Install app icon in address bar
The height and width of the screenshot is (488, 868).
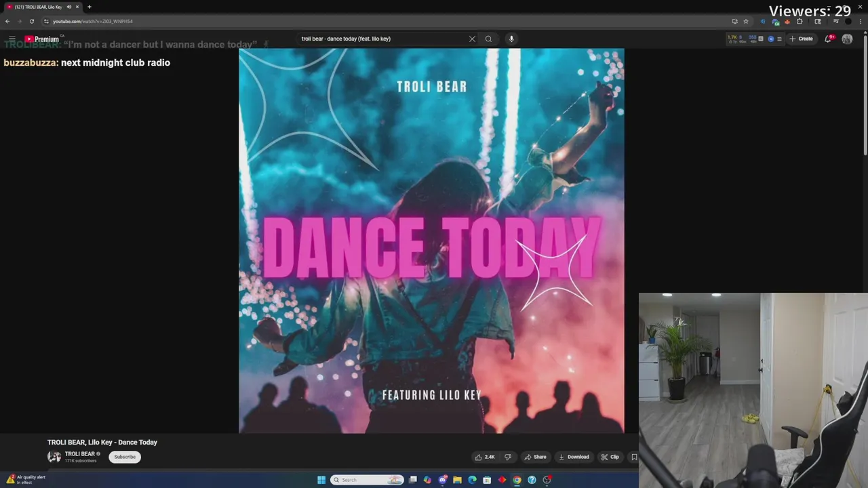click(734, 21)
